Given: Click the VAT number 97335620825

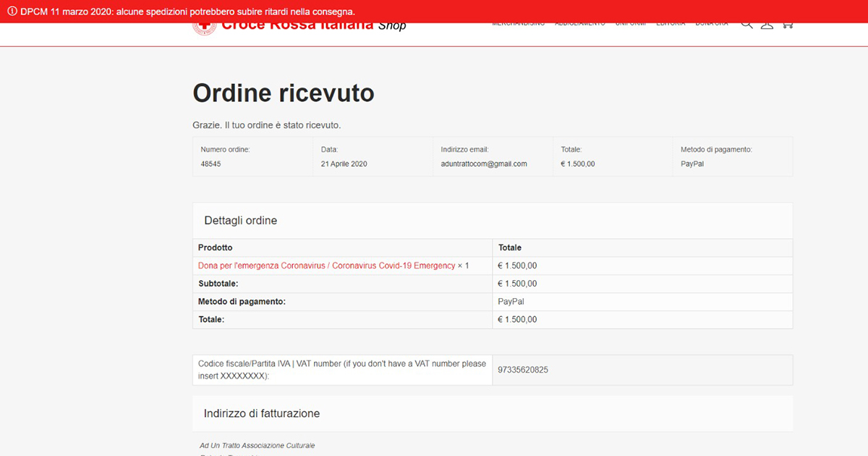Looking at the screenshot, I should (x=523, y=370).
